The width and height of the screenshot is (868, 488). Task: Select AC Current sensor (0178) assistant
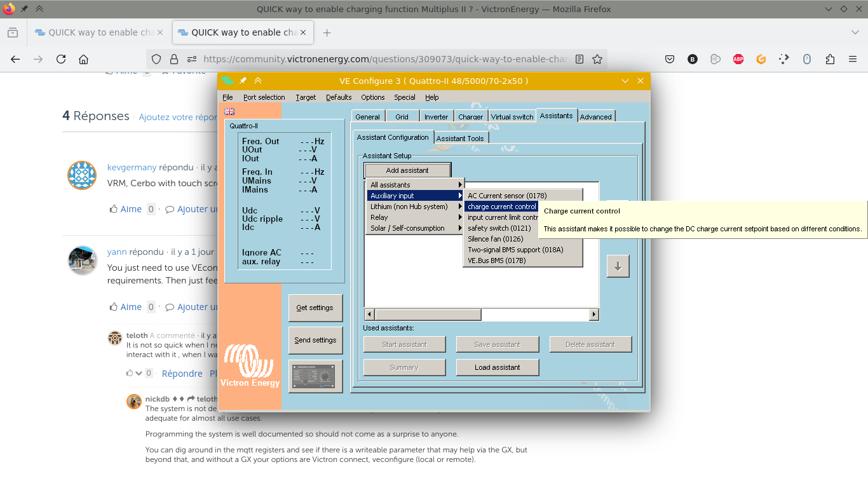(523, 196)
